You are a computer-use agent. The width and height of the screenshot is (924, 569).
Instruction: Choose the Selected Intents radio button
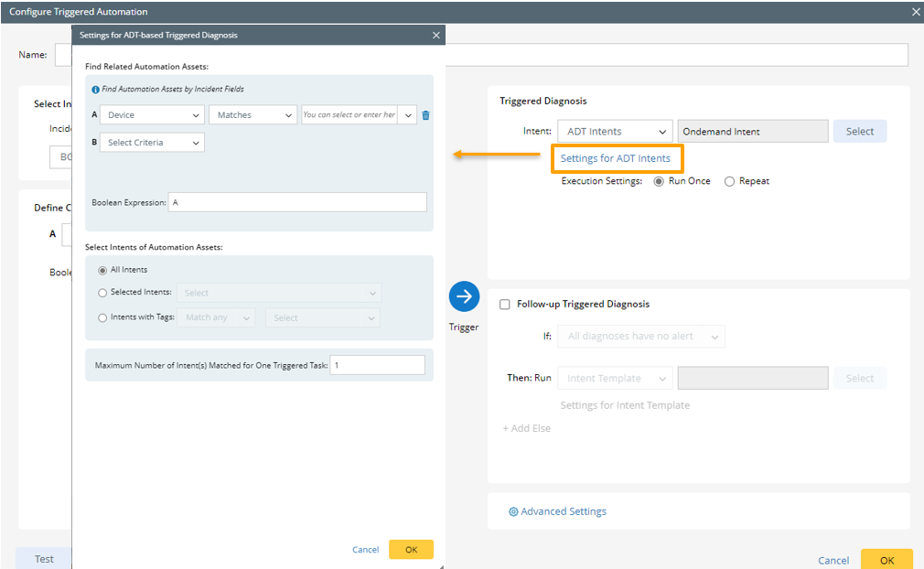(102, 293)
